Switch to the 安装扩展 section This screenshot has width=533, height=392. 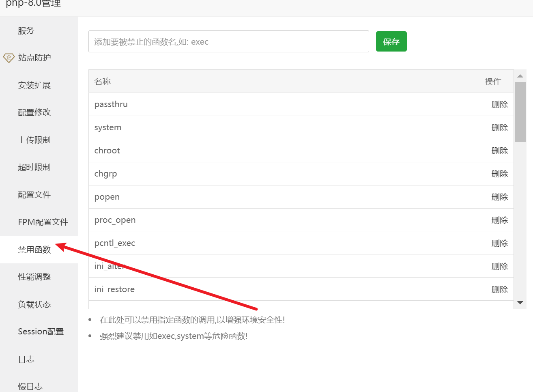pyautogui.click(x=34, y=85)
